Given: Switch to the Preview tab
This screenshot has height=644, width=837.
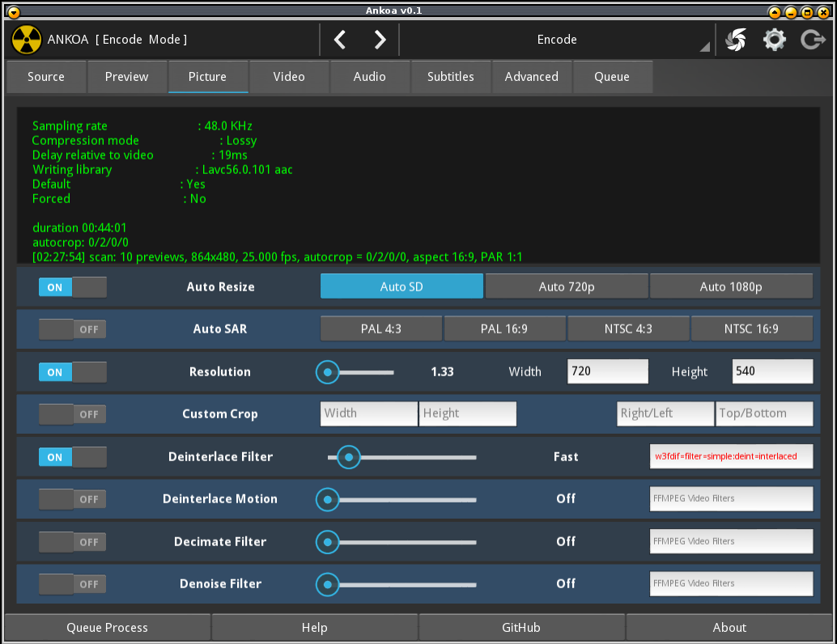Looking at the screenshot, I should [x=126, y=77].
